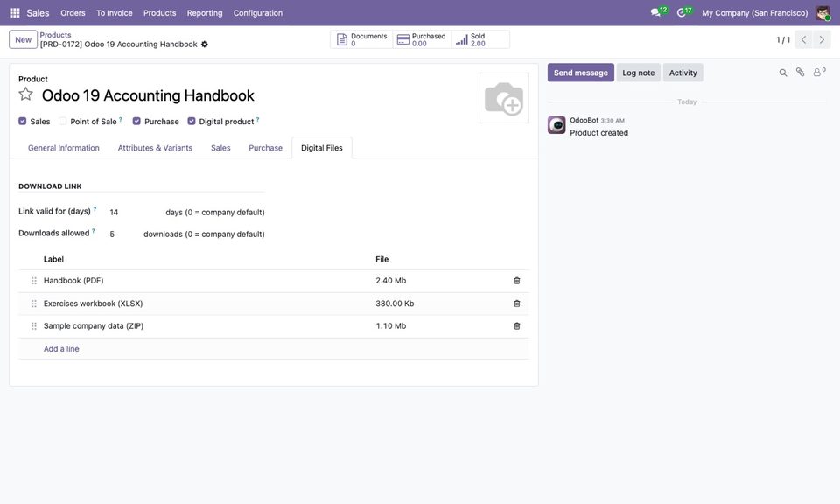Viewport: 840px width, 504px height.
Task: Search messages in the chatter
Action: tap(782, 73)
